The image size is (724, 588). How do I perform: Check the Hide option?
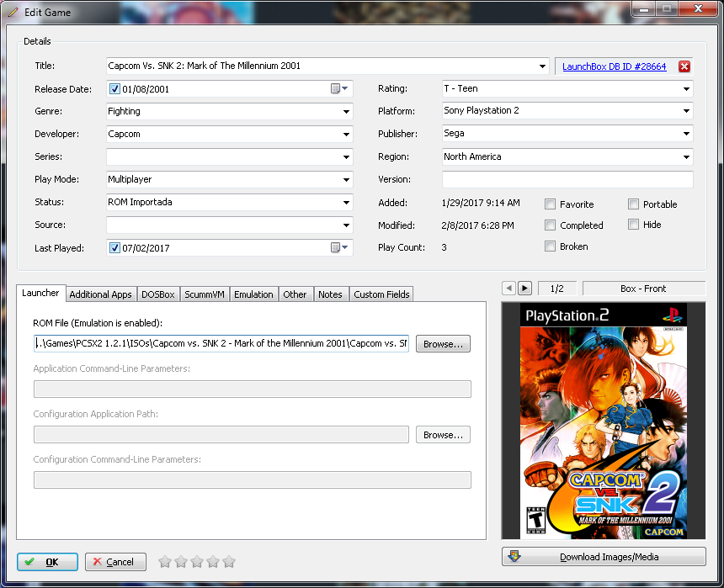pos(633,225)
